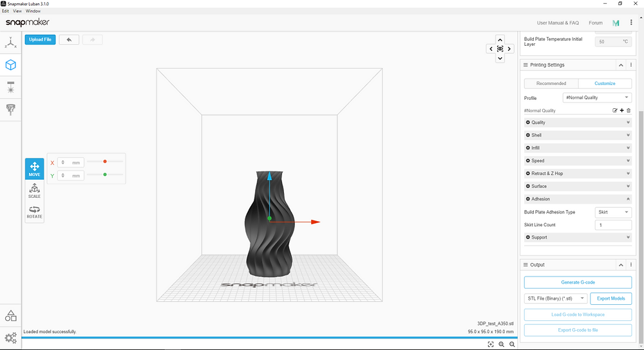The image size is (644, 350).
Task: Open the Case Library shapes icon
Action: coord(11,315)
